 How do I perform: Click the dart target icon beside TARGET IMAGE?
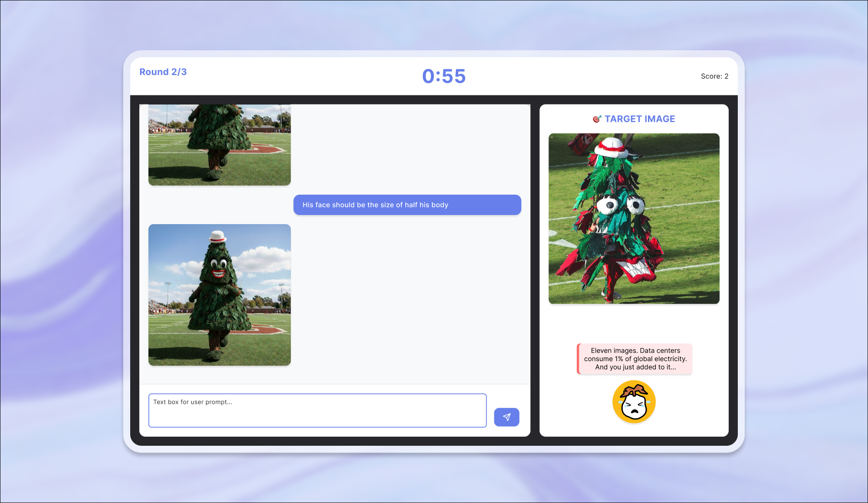[x=597, y=119]
